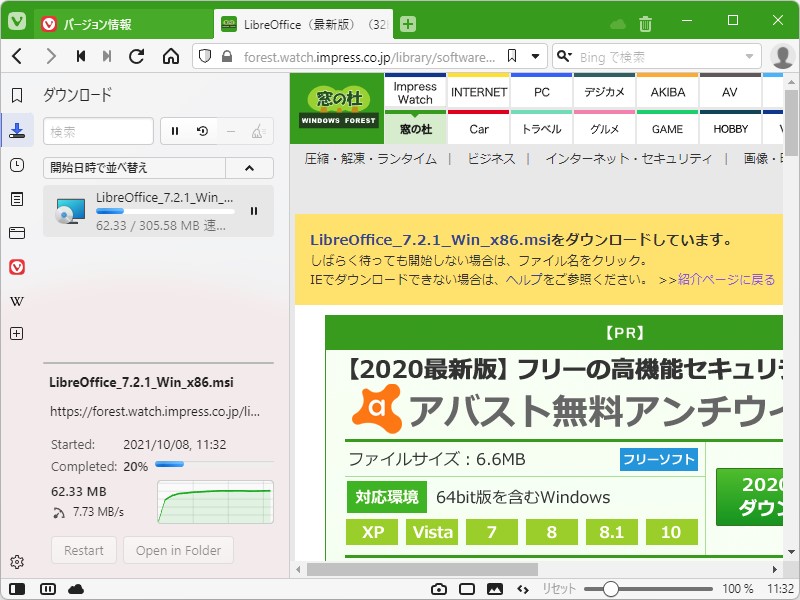Toggle tab tiling in the status bar
800x600 pixels.
pos(46,589)
